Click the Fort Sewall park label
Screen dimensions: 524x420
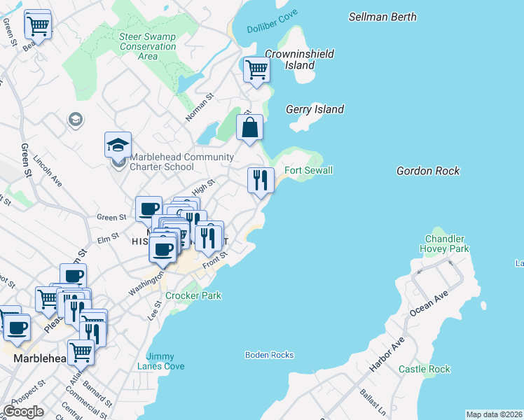click(x=308, y=170)
